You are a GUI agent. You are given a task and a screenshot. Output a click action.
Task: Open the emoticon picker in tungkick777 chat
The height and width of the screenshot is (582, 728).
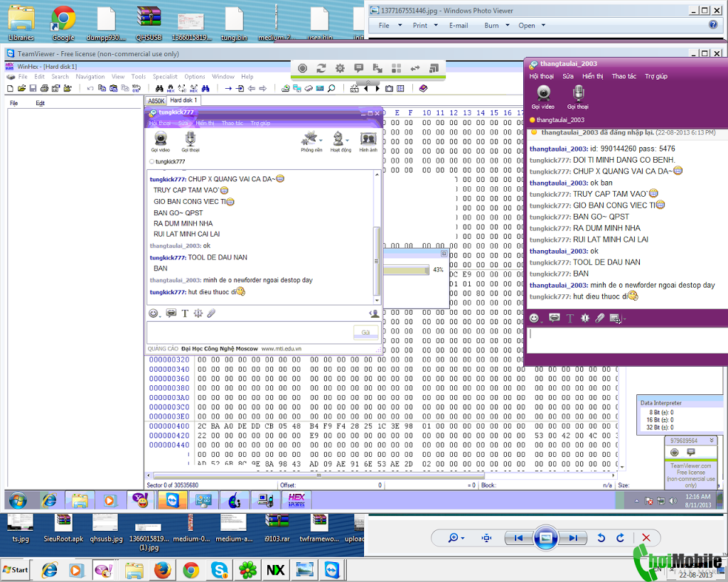(x=154, y=313)
